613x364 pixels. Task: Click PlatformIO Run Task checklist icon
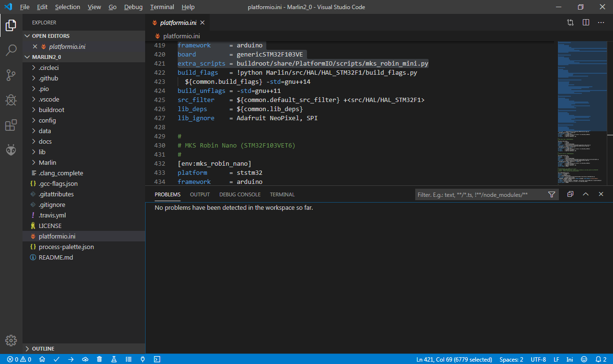[x=128, y=359]
